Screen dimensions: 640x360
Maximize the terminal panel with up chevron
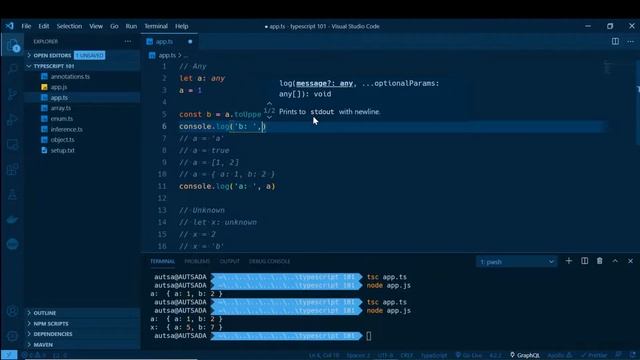coord(615,261)
